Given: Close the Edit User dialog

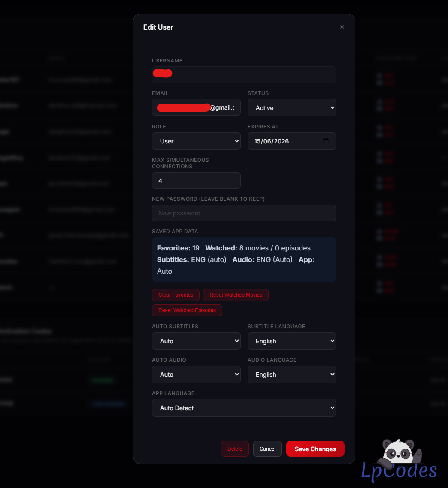Looking at the screenshot, I should point(342,27).
